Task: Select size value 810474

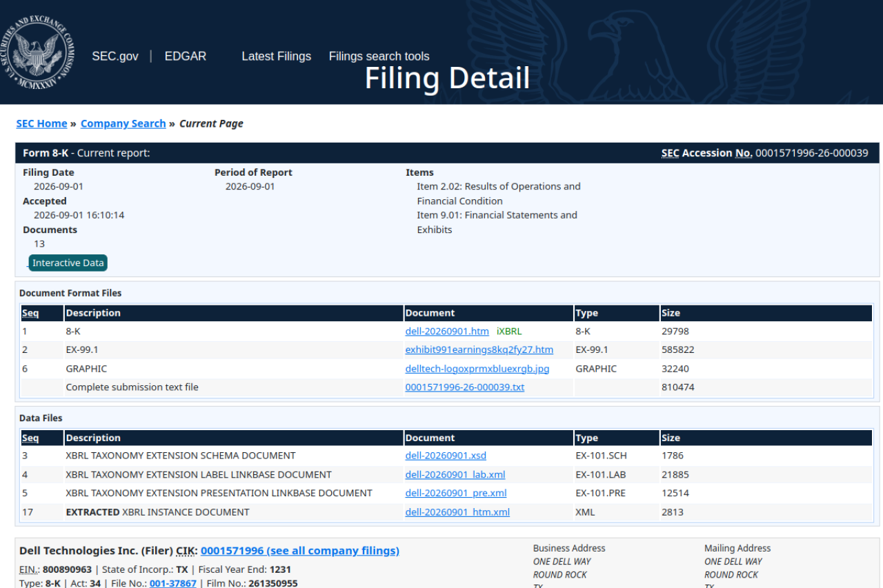Action: click(678, 387)
